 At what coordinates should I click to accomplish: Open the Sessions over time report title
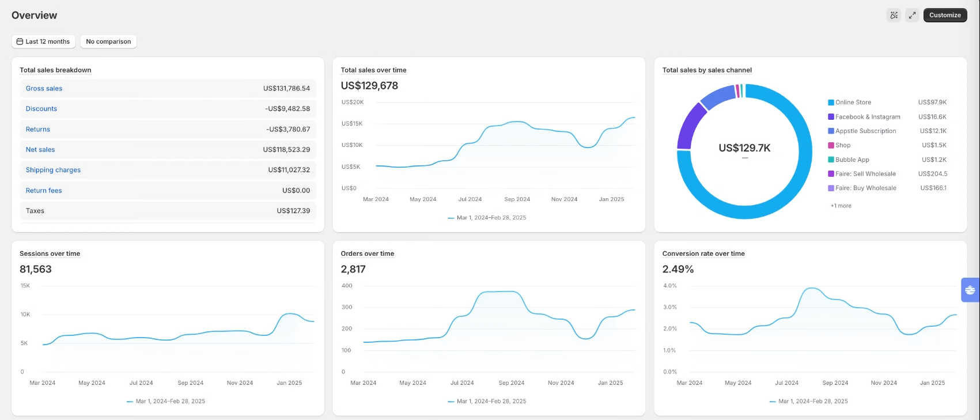pyautogui.click(x=50, y=253)
